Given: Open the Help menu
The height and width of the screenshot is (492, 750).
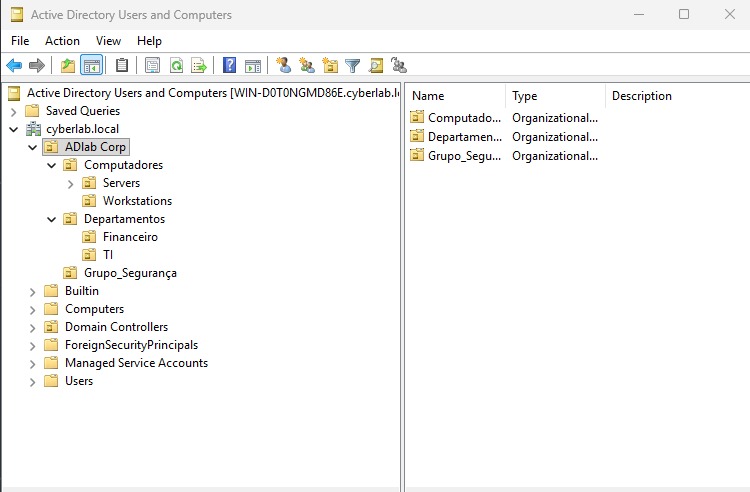Looking at the screenshot, I should click(149, 41).
